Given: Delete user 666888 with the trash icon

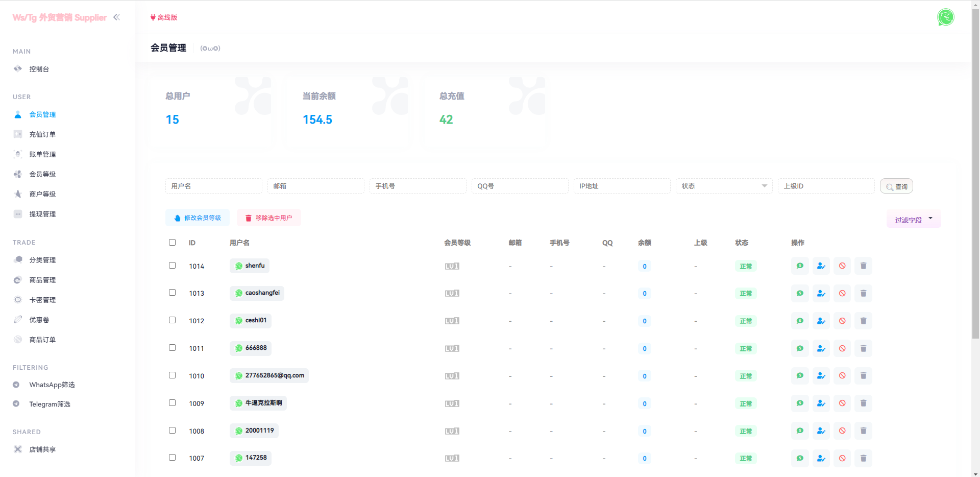Looking at the screenshot, I should [863, 348].
